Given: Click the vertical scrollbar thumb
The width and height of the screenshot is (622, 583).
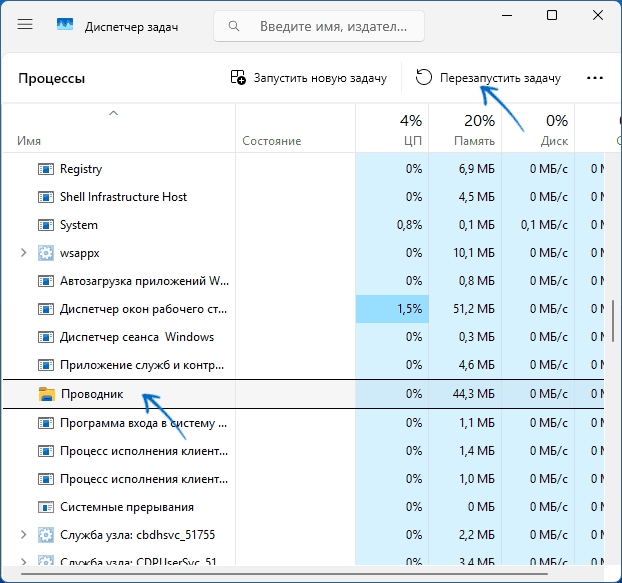Looking at the screenshot, I should point(613,321).
